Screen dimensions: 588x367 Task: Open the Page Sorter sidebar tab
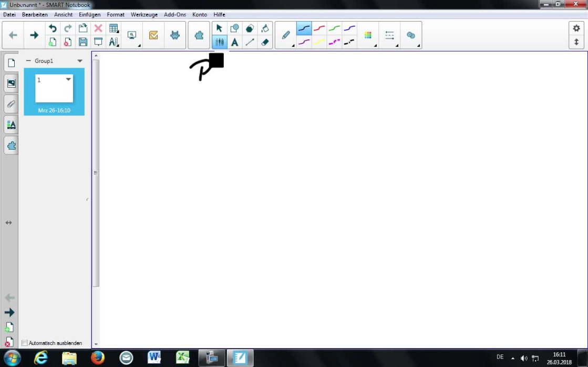point(11,62)
